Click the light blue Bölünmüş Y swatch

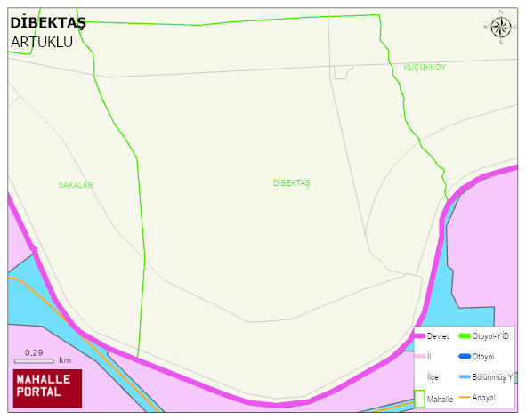point(465,376)
